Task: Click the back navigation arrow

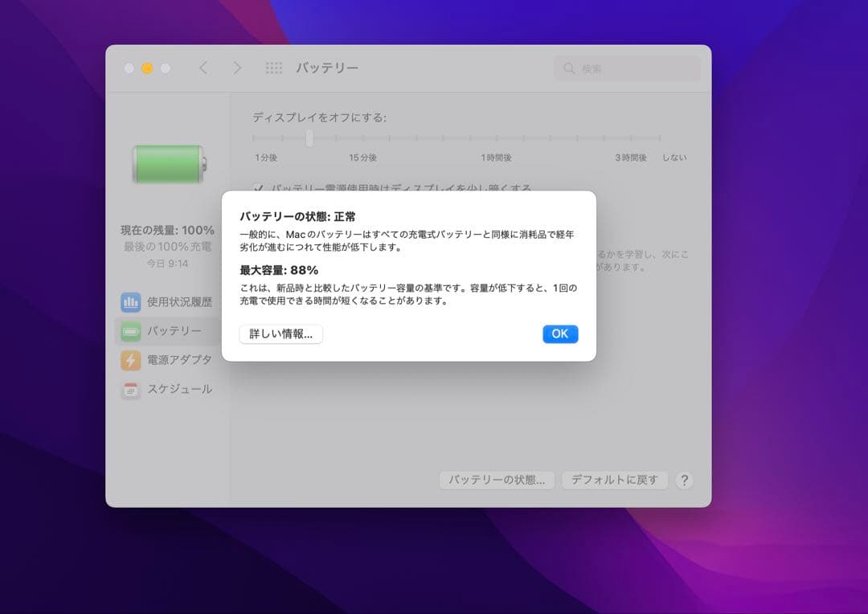Action: point(203,68)
